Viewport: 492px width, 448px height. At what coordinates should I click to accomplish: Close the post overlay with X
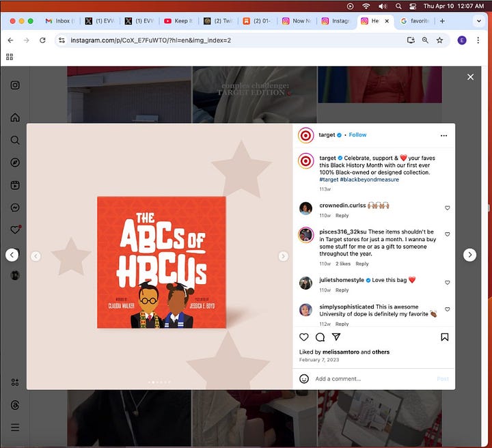tap(470, 76)
